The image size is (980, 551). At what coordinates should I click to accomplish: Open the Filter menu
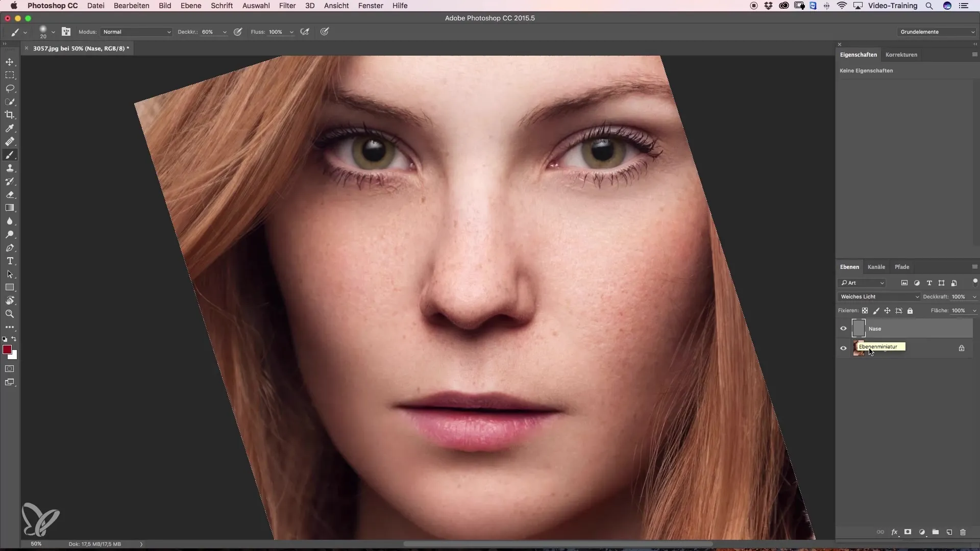[x=287, y=6]
